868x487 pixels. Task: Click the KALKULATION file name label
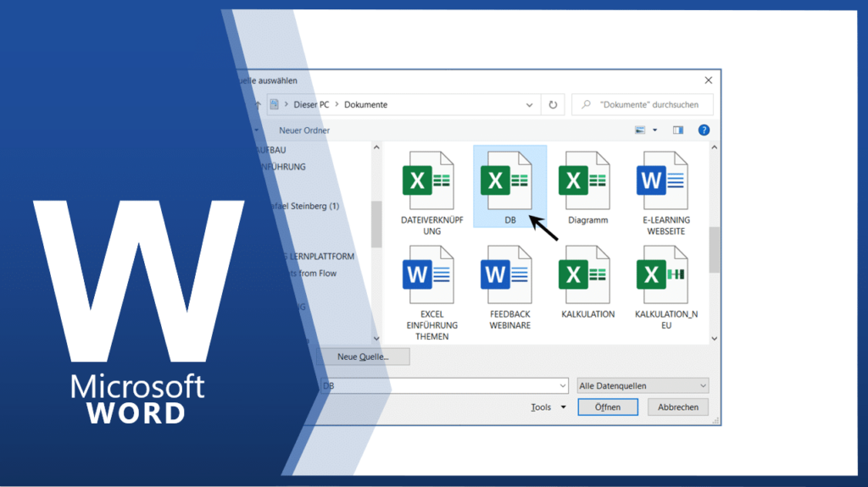click(588, 314)
